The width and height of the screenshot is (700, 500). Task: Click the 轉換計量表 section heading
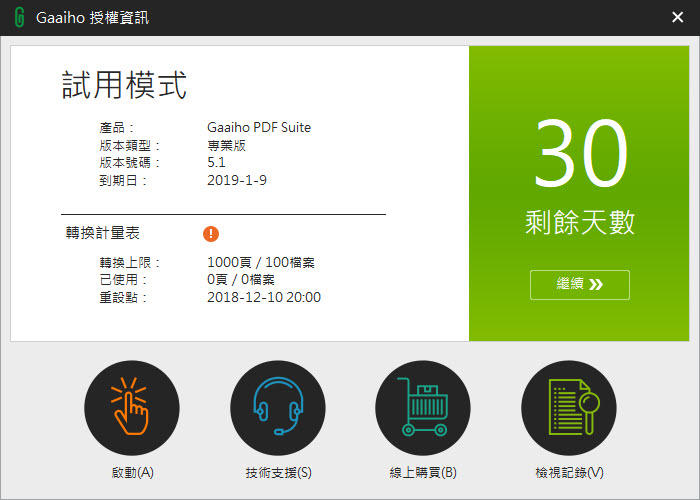pyautogui.click(x=102, y=233)
